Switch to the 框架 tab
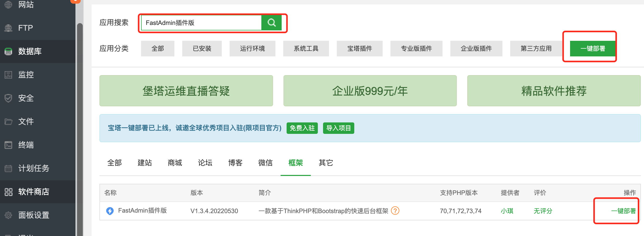Screen dimensions: 644x236 click(x=296, y=163)
